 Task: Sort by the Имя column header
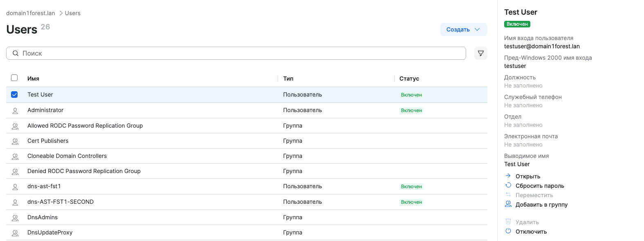[34, 79]
